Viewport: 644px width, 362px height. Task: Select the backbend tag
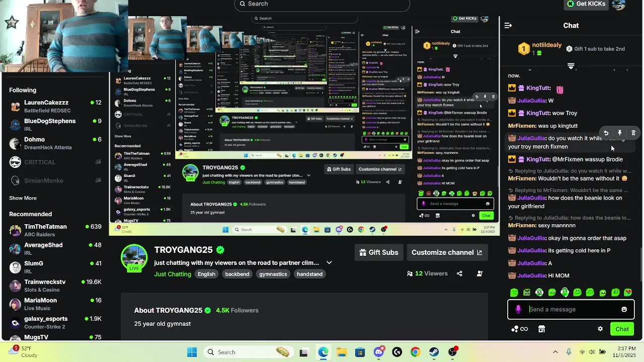[237, 274]
